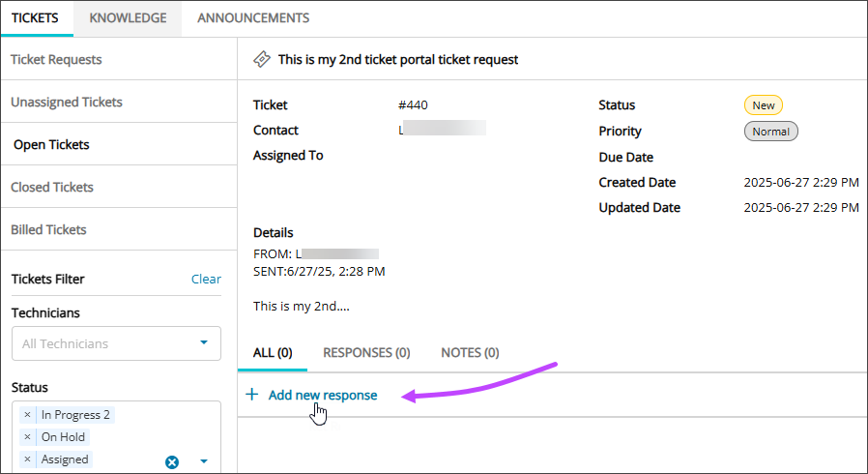Clear all selected statuses with circle X
This screenshot has width=868, height=474.
tap(172, 461)
